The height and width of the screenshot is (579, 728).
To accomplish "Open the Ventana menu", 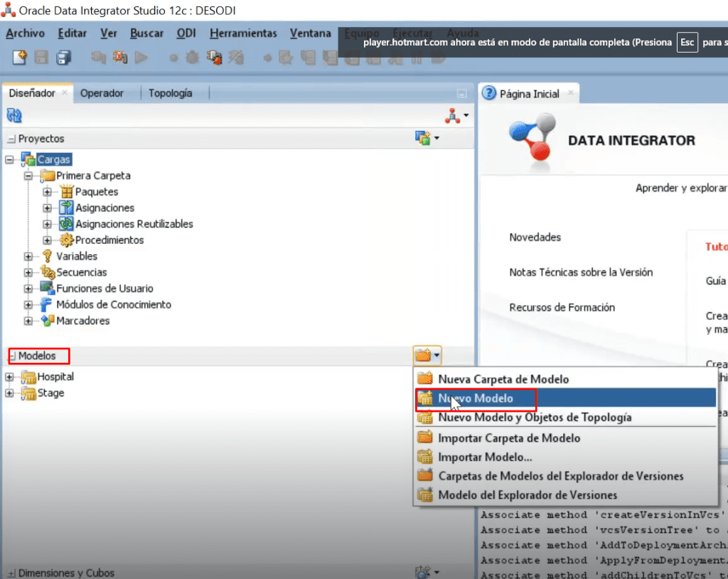I will tap(311, 33).
